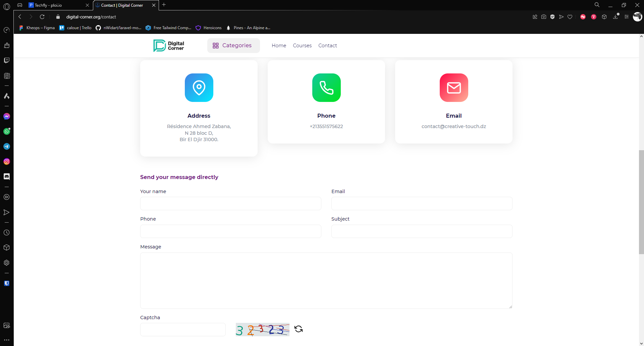644x346 pixels.
Task: Click the Your name input field
Action: [x=231, y=204]
